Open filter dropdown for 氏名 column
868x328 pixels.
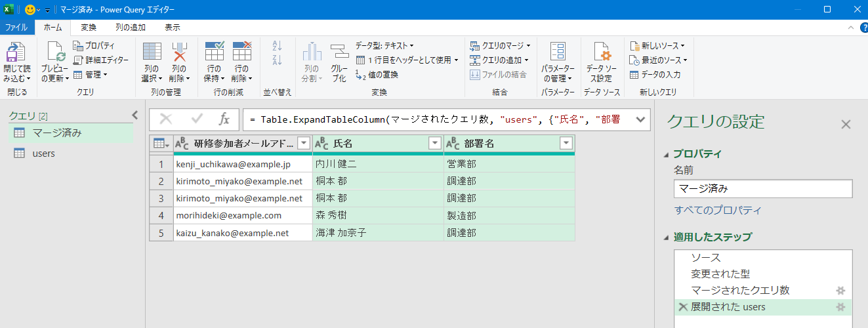click(435, 144)
